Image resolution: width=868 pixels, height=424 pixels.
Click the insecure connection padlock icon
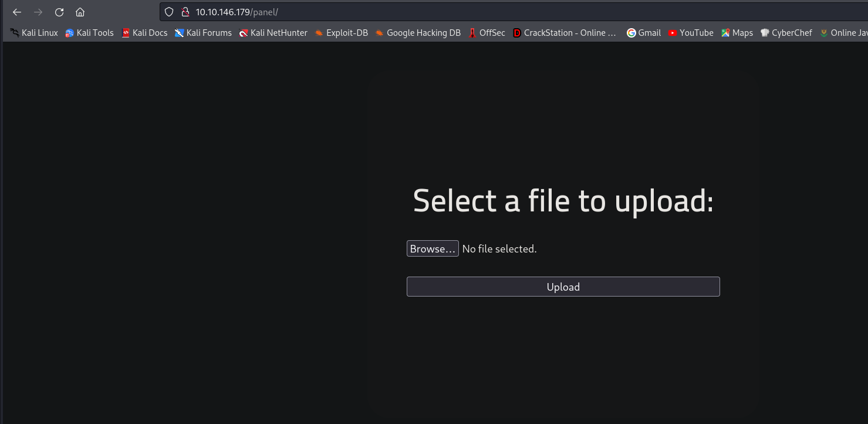185,12
